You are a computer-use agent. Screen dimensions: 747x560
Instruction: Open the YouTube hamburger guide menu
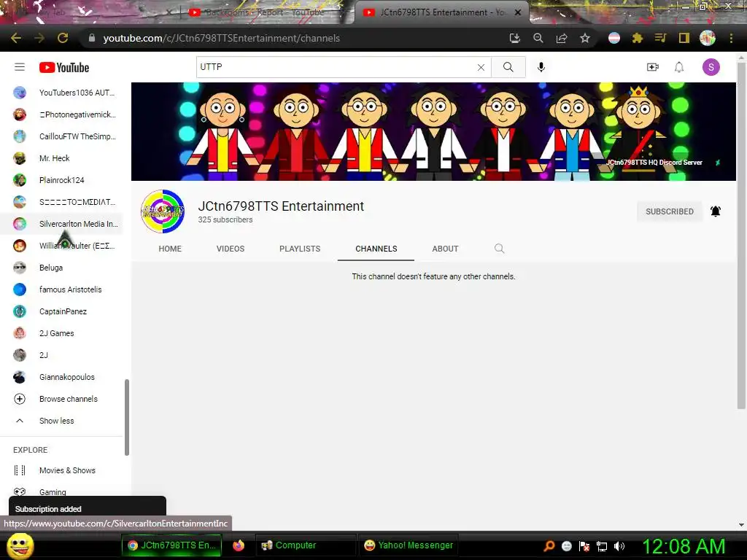coord(20,67)
